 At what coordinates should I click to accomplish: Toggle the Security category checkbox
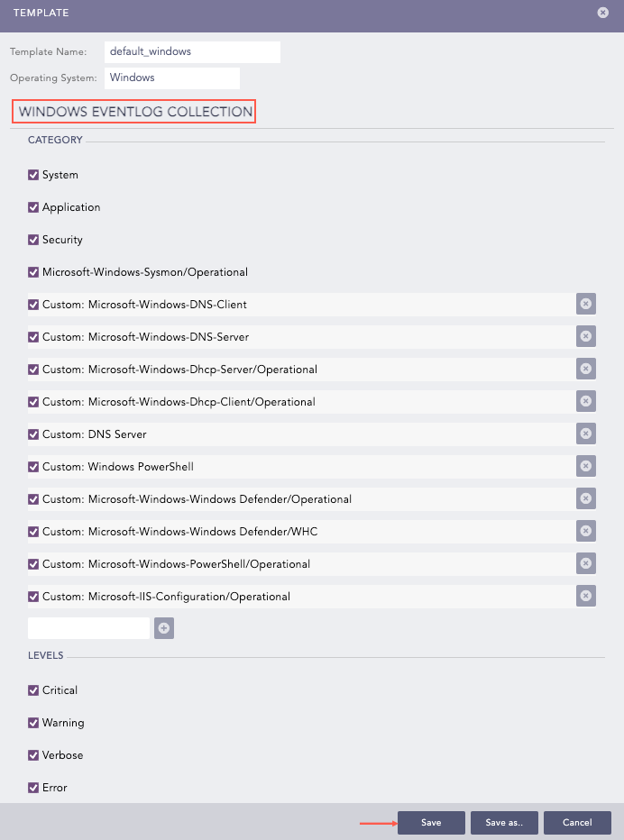[33, 240]
